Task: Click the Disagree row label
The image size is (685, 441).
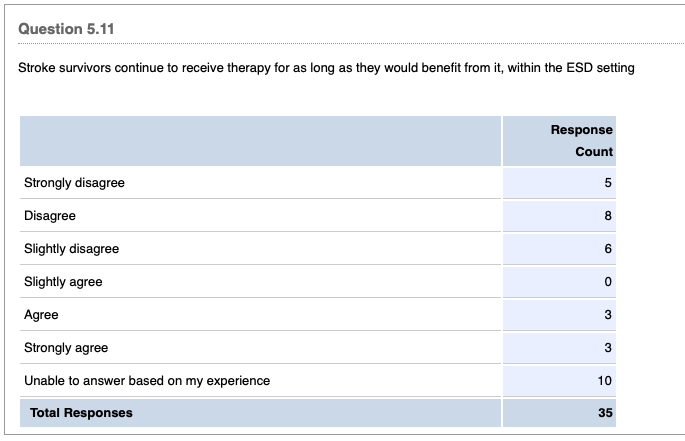Action: [50, 216]
